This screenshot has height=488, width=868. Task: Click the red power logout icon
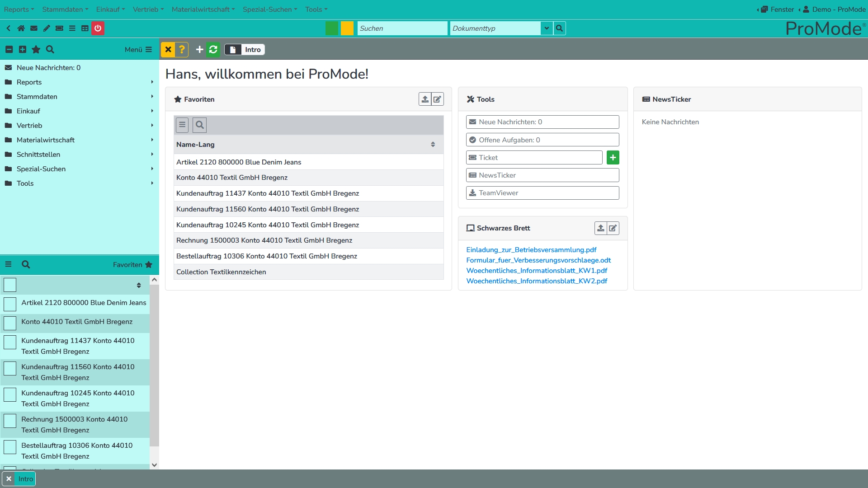pyautogui.click(x=98, y=28)
